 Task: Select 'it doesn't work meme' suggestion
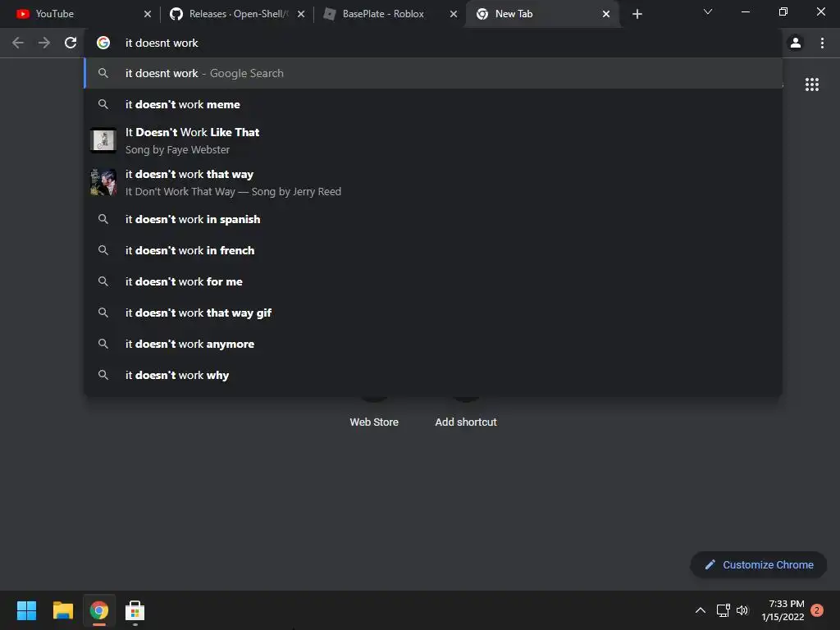[433, 104]
